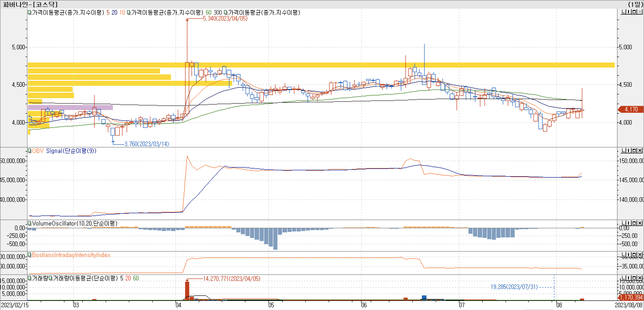
Task: Click L-shaped icon in price chart pane
Action: pos(623,12)
